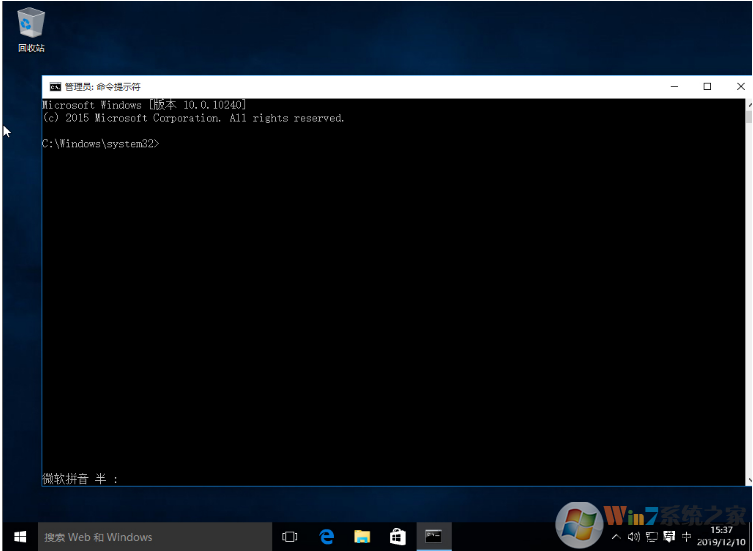753x551 pixels.
Task: Click the volume speaker tray icon
Action: [633, 537]
